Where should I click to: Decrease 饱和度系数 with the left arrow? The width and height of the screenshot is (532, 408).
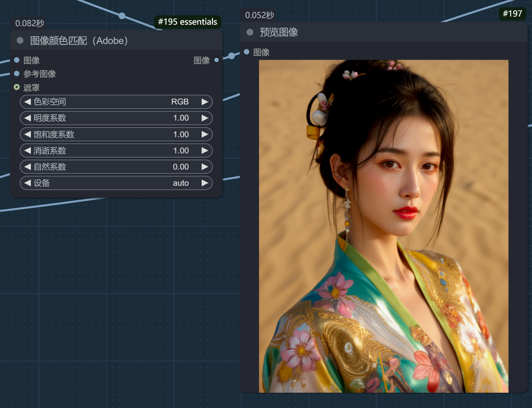tap(27, 134)
